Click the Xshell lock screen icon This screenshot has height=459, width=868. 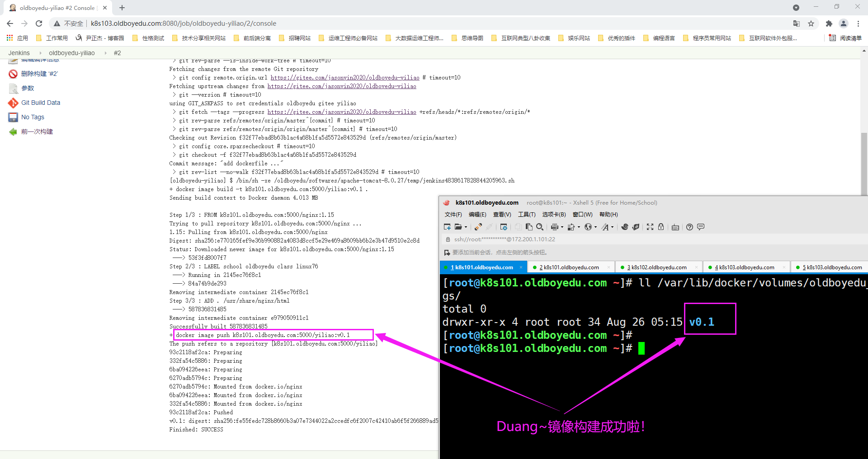click(x=661, y=227)
